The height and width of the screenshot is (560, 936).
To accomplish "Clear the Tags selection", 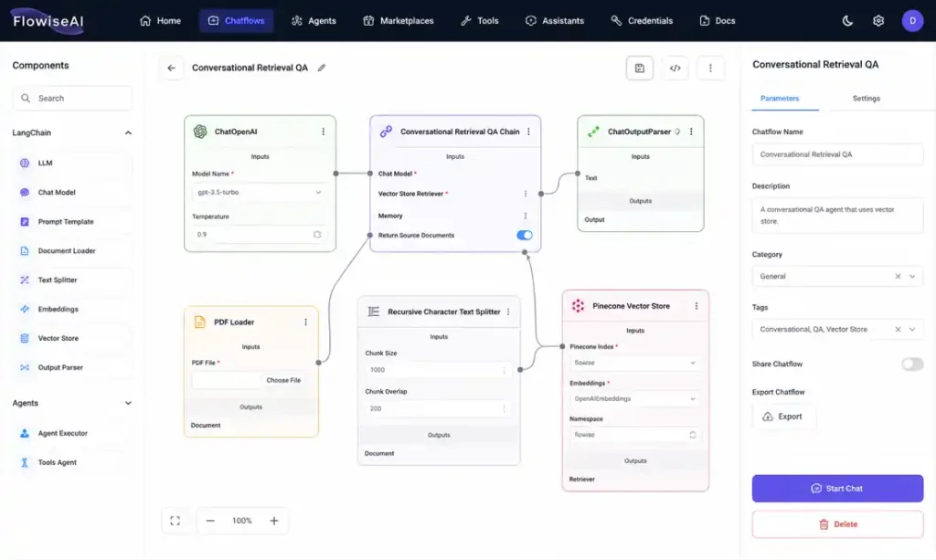I will click(x=898, y=329).
